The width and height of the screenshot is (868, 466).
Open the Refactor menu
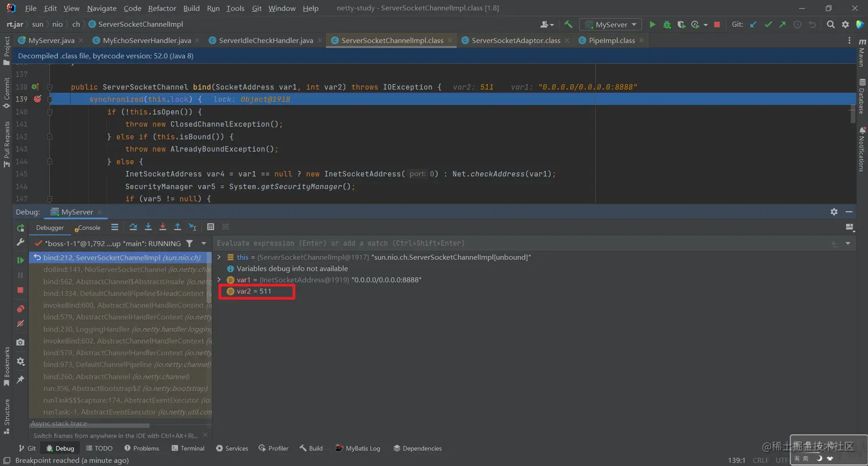point(162,9)
